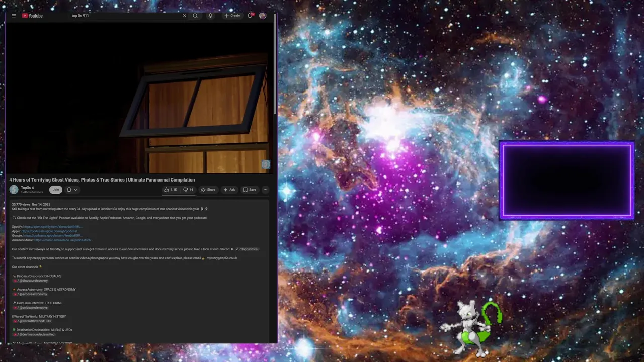Click the '3.44M subscribers' text
The image size is (644, 362).
pyautogui.click(x=32, y=192)
